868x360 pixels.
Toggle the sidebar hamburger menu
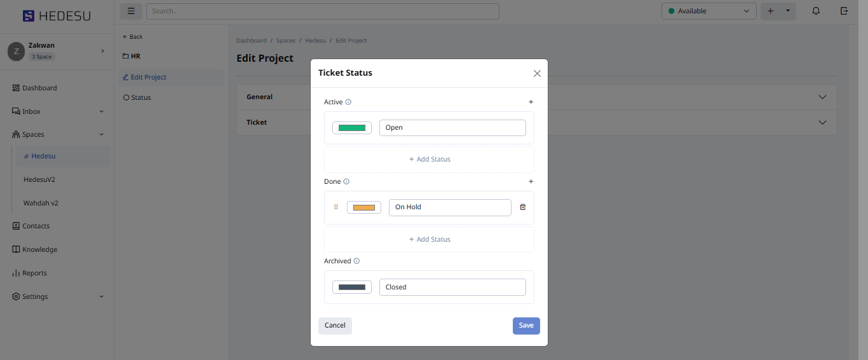tap(131, 11)
